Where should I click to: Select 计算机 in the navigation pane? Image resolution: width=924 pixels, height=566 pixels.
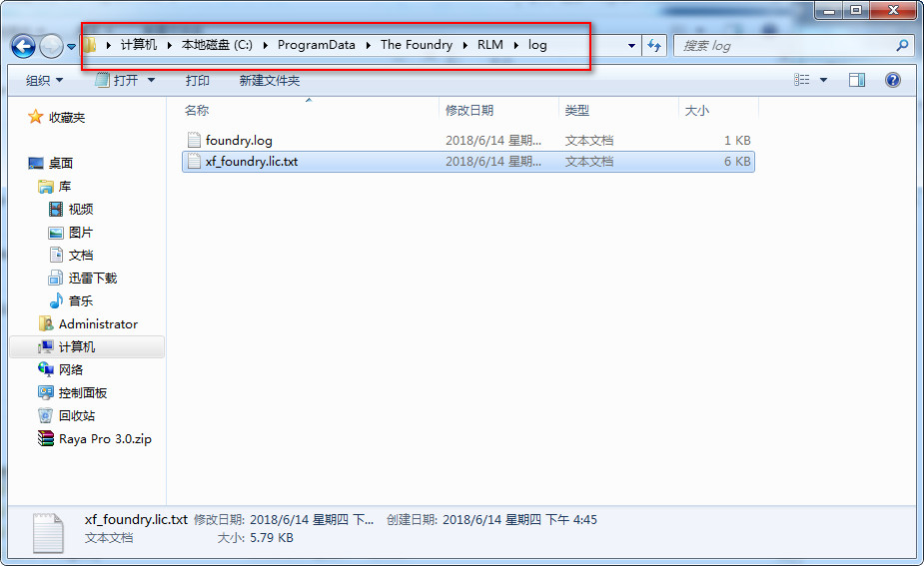click(x=77, y=347)
